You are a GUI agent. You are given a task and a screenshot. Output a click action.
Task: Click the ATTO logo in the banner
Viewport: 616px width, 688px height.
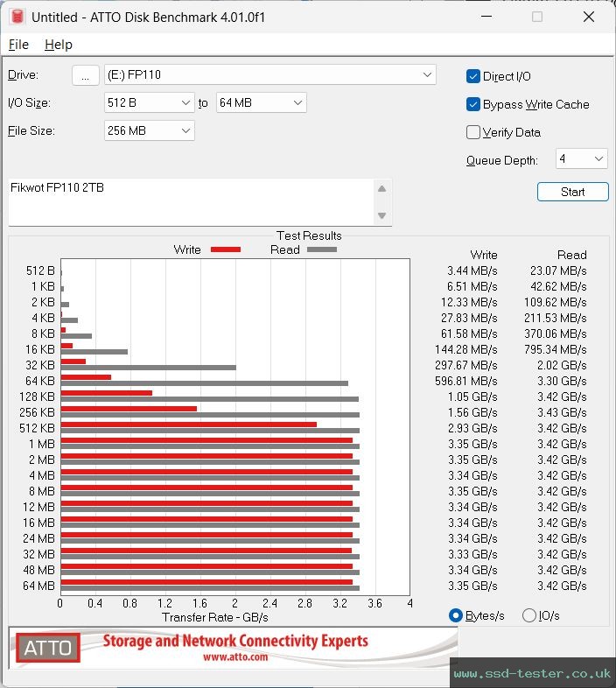pyautogui.click(x=48, y=648)
